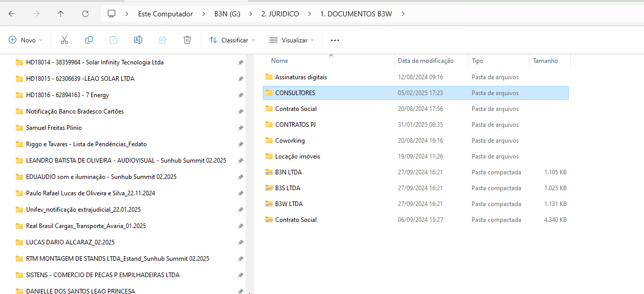Open the Visualizar view dropdown

(292, 40)
